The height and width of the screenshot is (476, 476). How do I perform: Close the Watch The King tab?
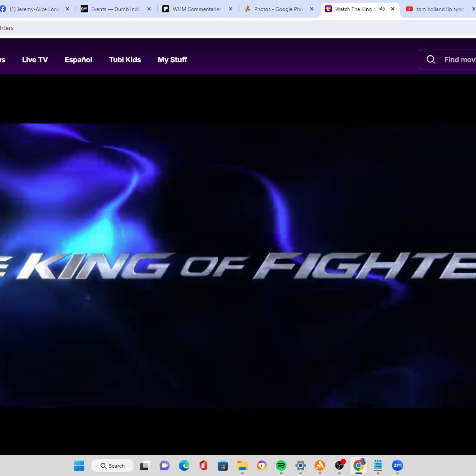coord(393,9)
